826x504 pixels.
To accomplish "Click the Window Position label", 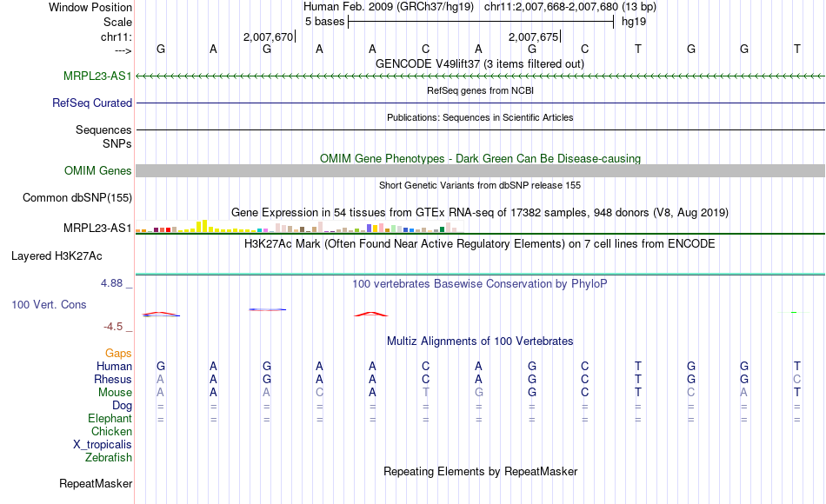I will (90, 7).
